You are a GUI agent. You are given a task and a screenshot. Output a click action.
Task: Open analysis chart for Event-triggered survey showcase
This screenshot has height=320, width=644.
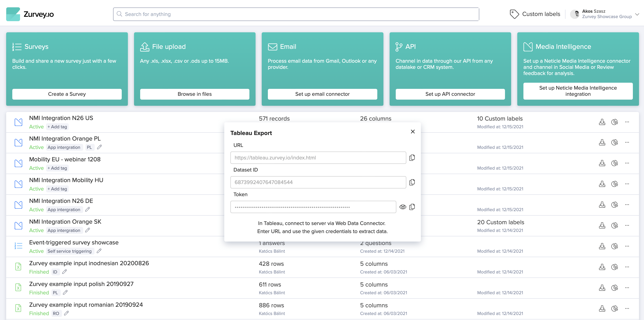614,246
